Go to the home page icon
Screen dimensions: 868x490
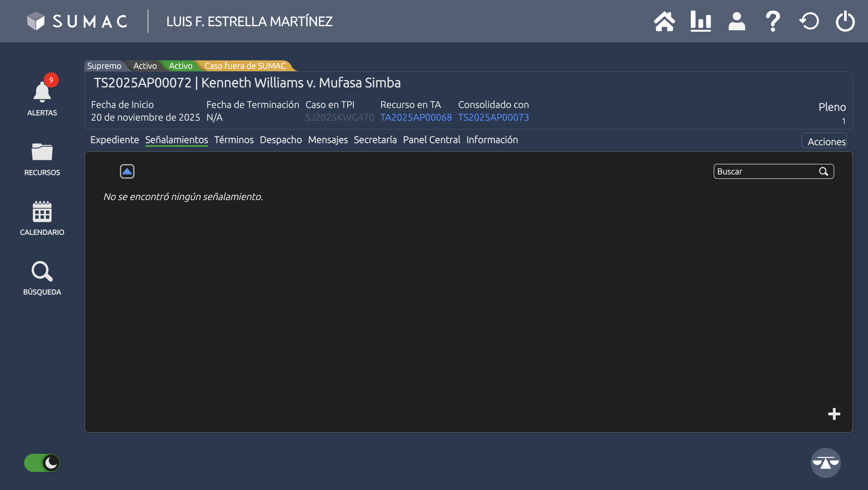coord(664,22)
